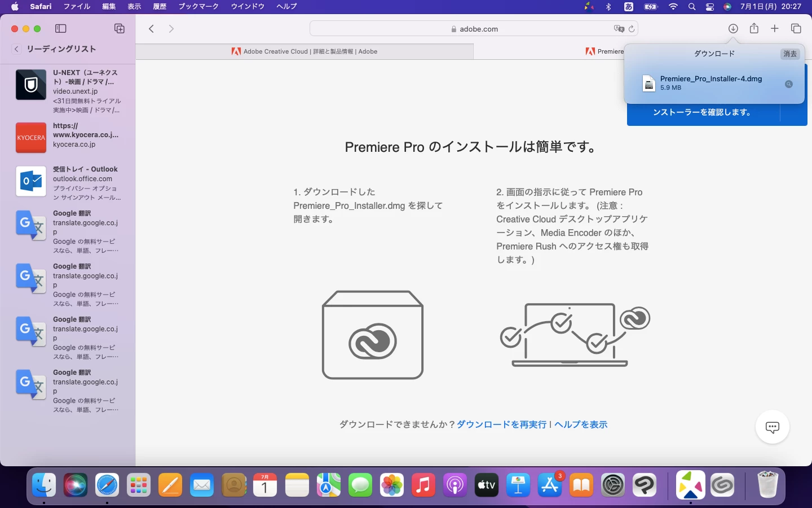
Task: Open the chat support bubble
Action: coord(773,427)
